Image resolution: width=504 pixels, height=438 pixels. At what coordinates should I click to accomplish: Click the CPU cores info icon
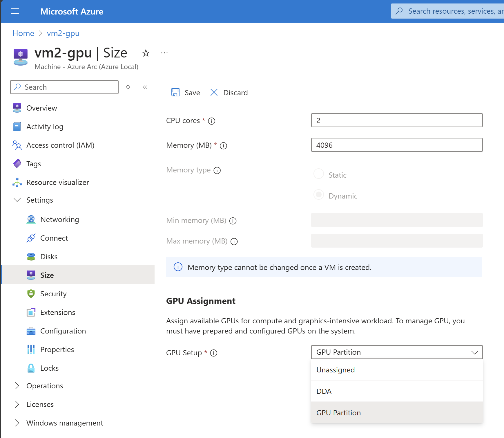212,121
